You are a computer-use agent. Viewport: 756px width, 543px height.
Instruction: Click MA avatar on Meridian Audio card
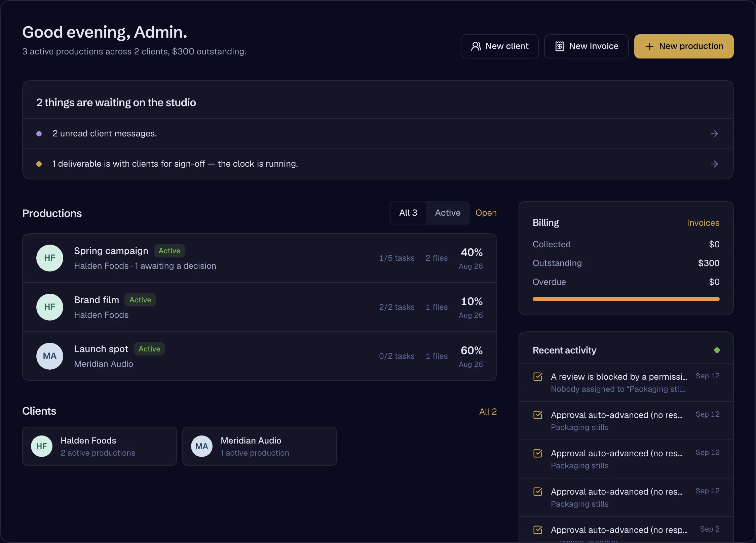pos(202,446)
